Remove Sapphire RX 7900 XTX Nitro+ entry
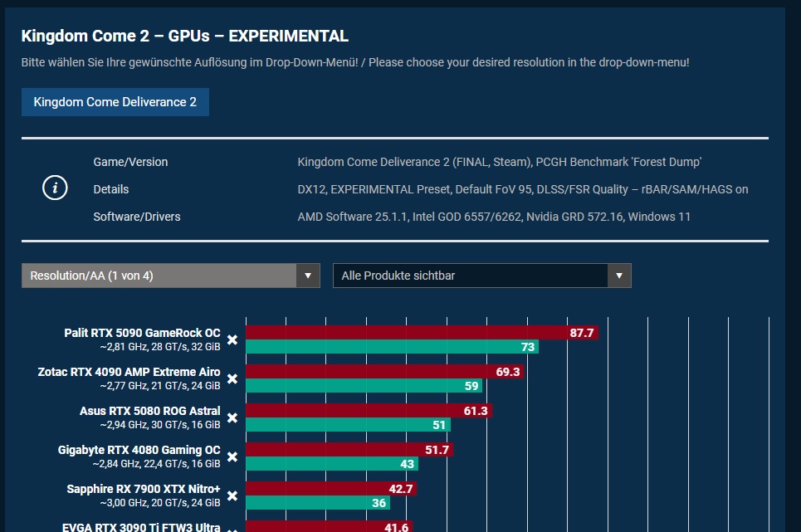 click(x=232, y=496)
